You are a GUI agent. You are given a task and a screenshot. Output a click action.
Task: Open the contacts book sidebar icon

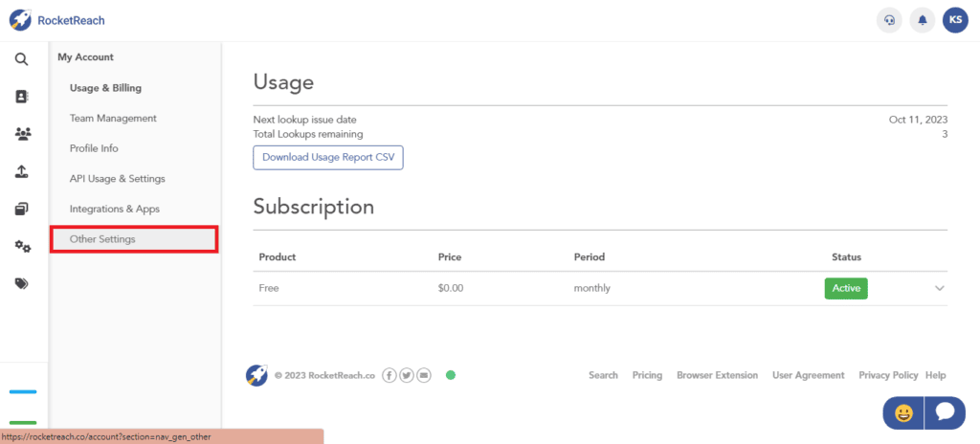(x=22, y=97)
